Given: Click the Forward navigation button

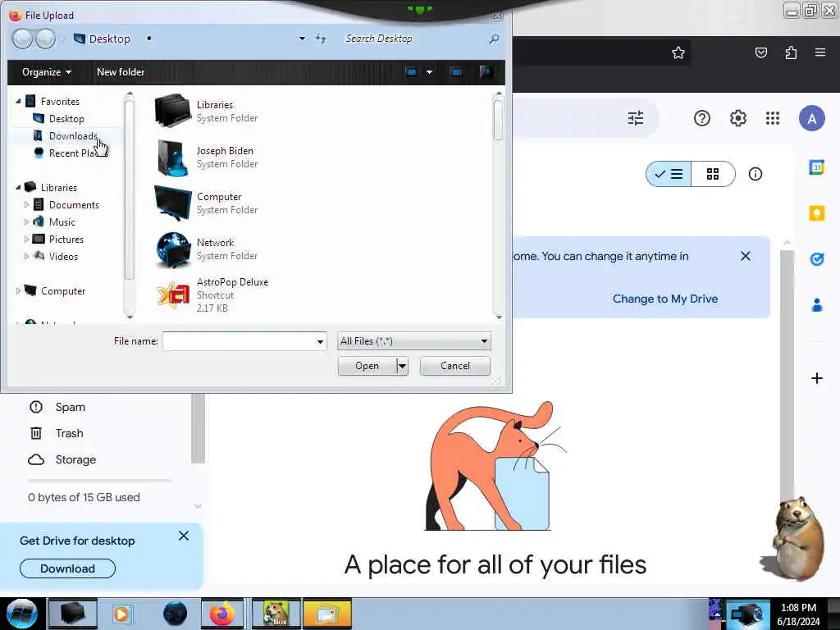Looking at the screenshot, I should pyautogui.click(x=45, y=39).
